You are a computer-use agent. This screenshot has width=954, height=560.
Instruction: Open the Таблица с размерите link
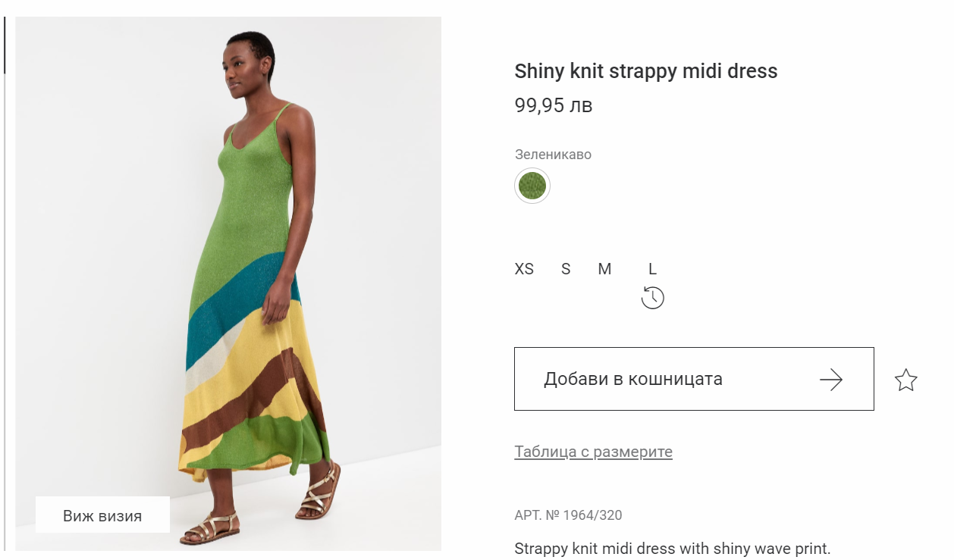tap(593, 452)
